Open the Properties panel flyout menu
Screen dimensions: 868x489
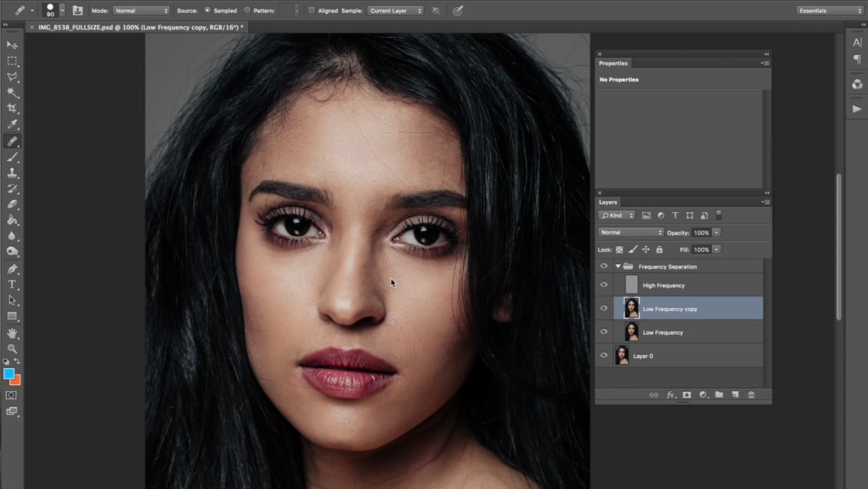point(765,63)
